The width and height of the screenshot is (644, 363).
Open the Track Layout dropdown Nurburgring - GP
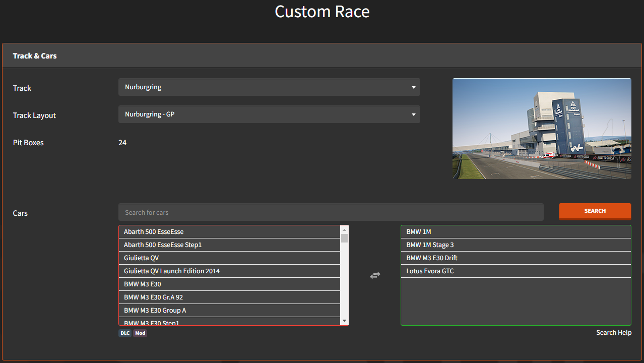tap(269, 114)
